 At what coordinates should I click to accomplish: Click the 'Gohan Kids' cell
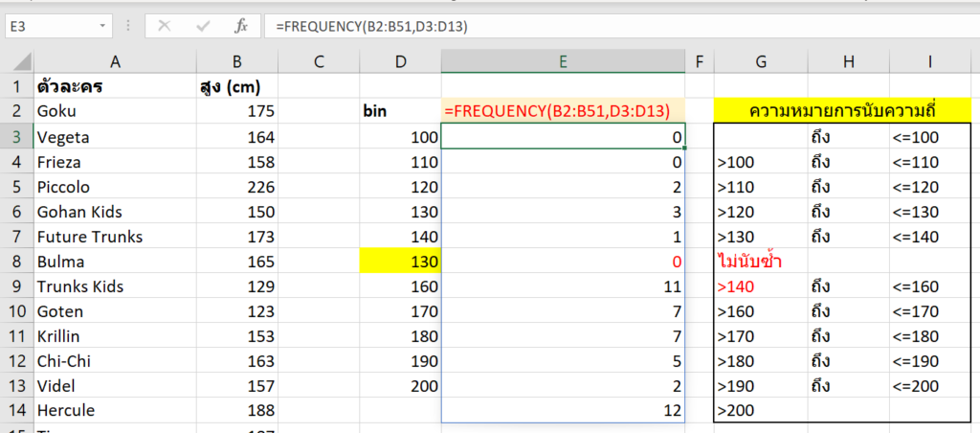115,211
